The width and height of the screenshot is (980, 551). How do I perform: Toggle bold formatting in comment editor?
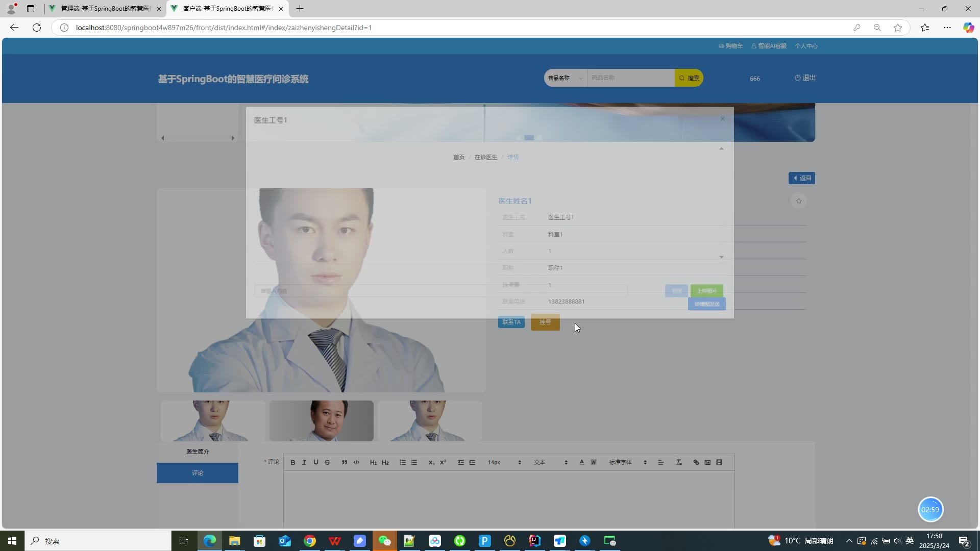(x=293, y=462)
